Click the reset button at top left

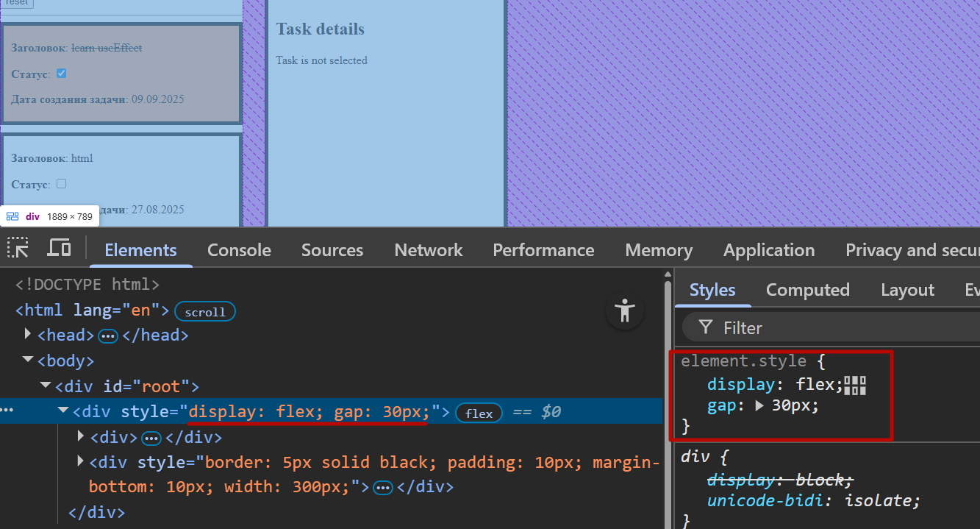click(17, 3)
